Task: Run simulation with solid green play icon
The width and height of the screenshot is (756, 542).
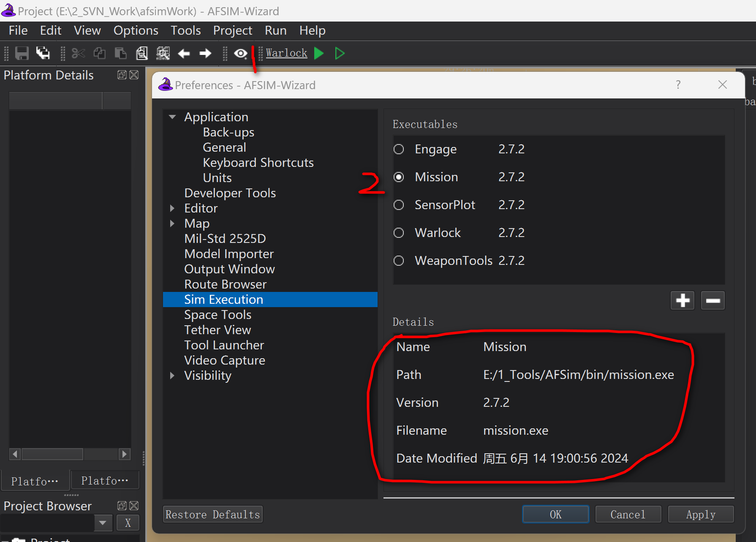Action: (x=319, y=53)
